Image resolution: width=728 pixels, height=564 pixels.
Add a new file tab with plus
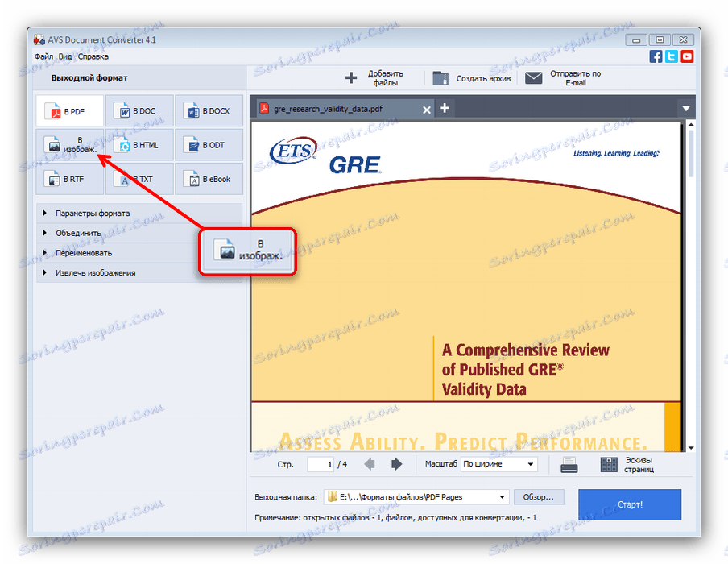click(x=445, y=108)
